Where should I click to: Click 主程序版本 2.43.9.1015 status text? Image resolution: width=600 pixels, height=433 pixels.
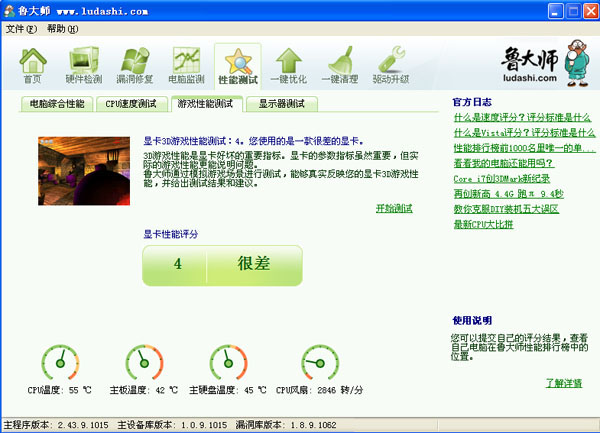tap(56, 425)
